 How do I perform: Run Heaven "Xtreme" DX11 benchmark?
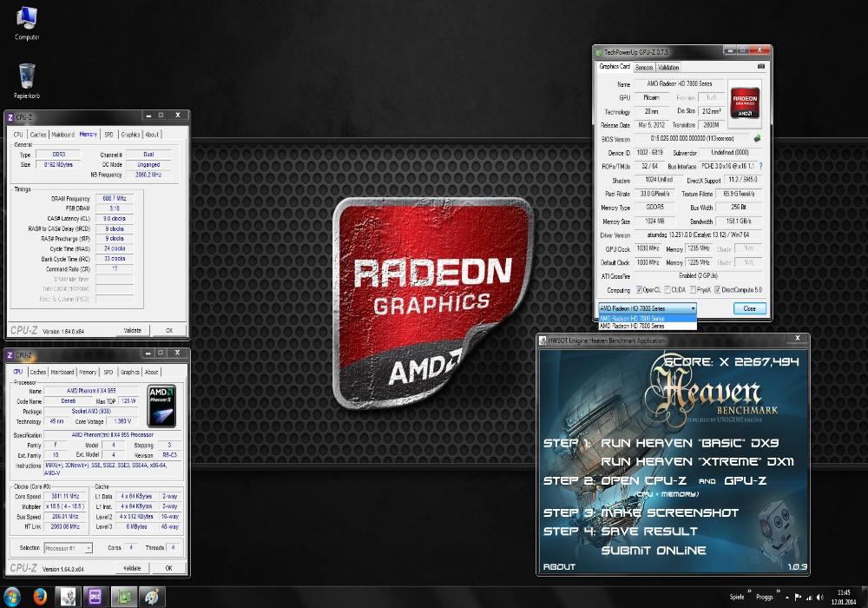point(697,462)
